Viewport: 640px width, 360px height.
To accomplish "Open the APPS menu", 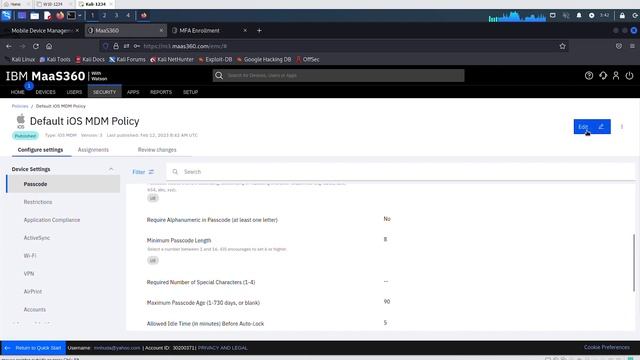I will click(133, 92).
